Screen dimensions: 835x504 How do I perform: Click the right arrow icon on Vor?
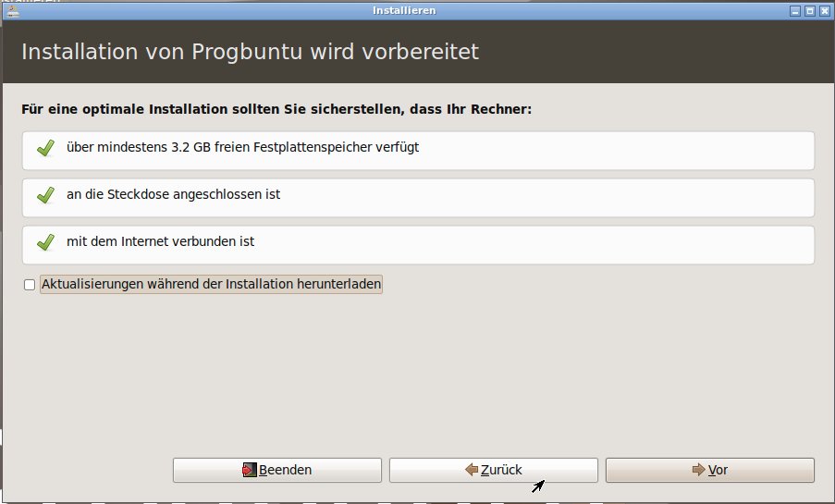click(x=698, y=470)
